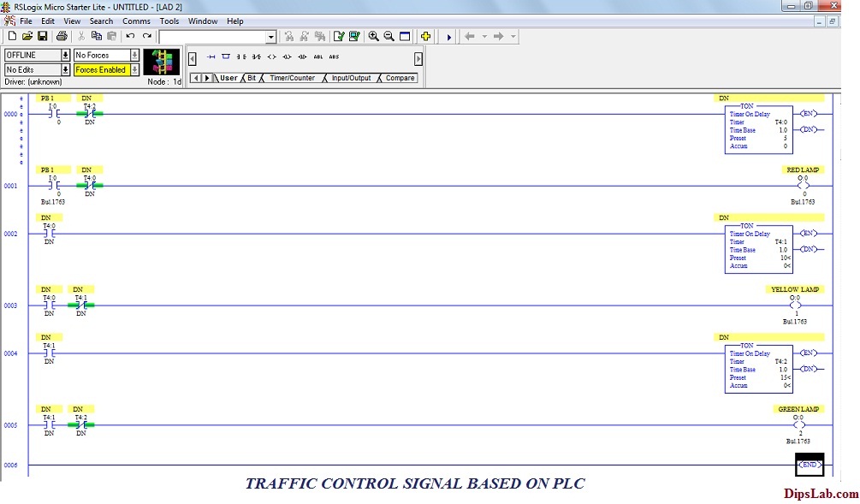
Task: Click the yellow plus icon in toolbar
Action: [425, 37]
